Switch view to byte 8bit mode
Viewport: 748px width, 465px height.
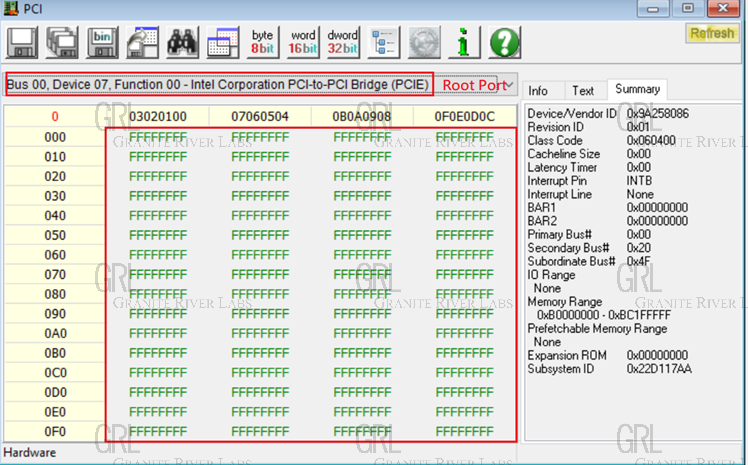click(x=262, y=43)
